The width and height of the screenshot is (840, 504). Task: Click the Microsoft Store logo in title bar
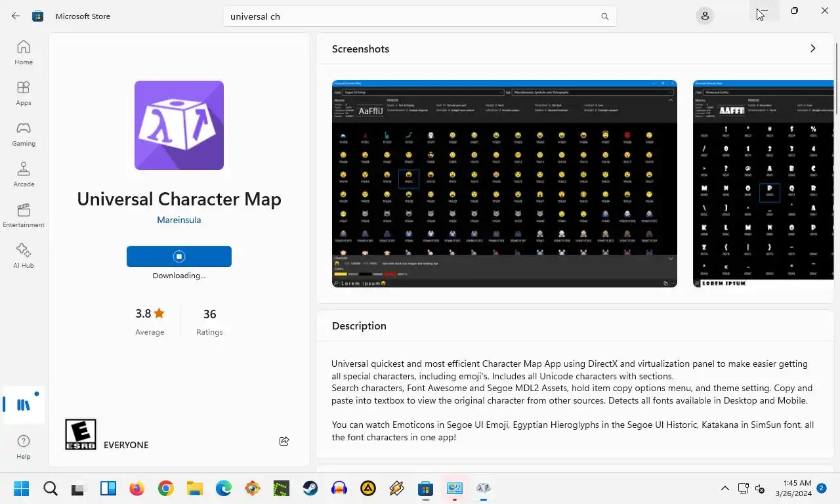pos(38,16)
